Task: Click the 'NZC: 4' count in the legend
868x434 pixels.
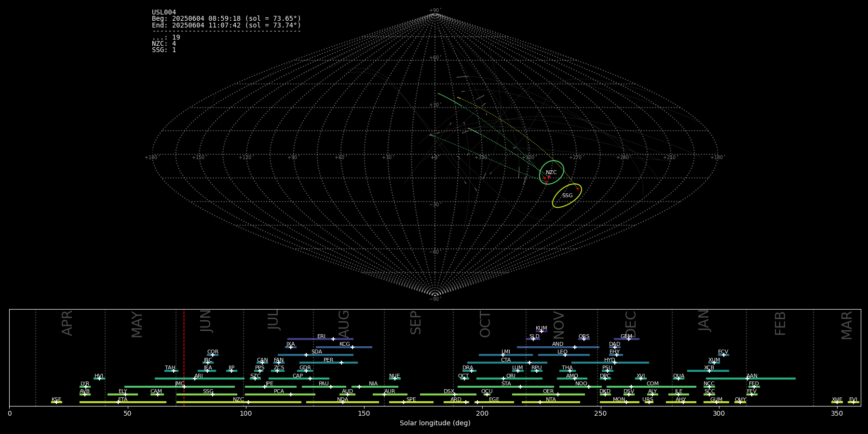Action: pyautogui.click(x=164, y=43)
